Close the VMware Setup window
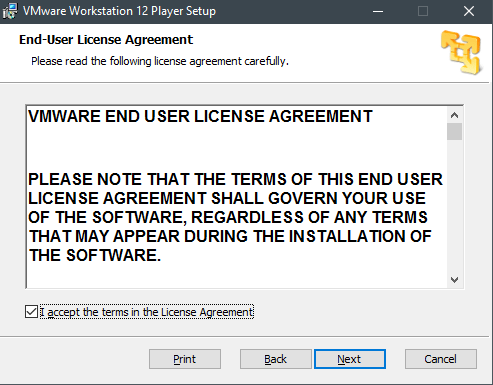This screenshot has width=493, height=385. [x=469, y=11]
